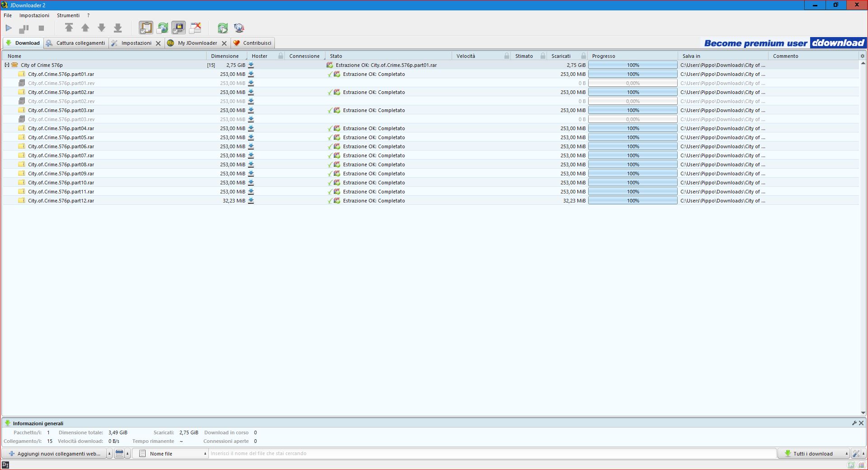Screen dimensions: 868x470
Task: Expand the arrow beside the cleanup icon
Action: tap(127, 454)
